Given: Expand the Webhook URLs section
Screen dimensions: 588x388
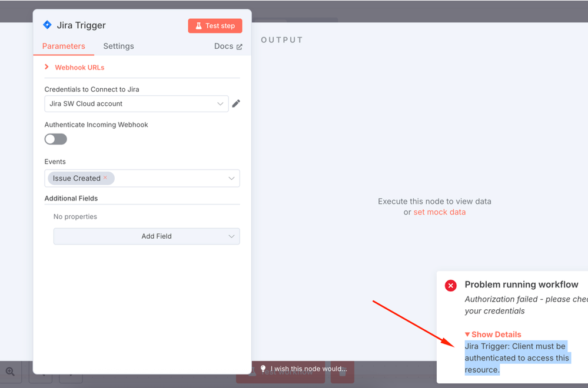Looking at the screenshot, I should [75, 68].
